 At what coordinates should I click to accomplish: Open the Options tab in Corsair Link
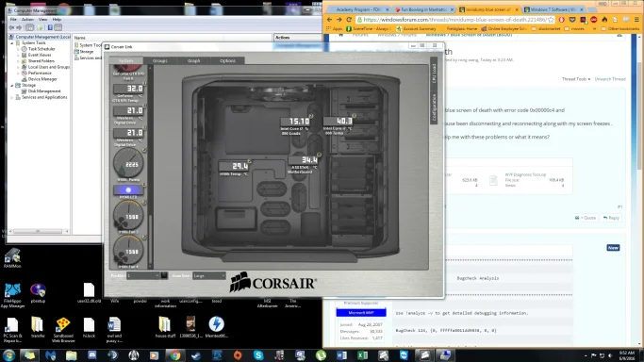pyautogui.click(x=227, y=60)
